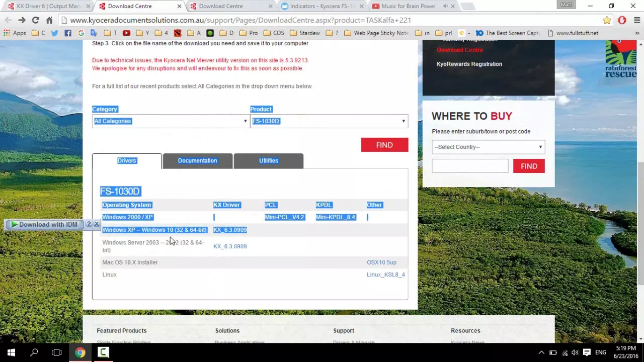Screen dimensions: 644x362
Task: Click the page vertical scrollbar
Action: click(640, 224)
